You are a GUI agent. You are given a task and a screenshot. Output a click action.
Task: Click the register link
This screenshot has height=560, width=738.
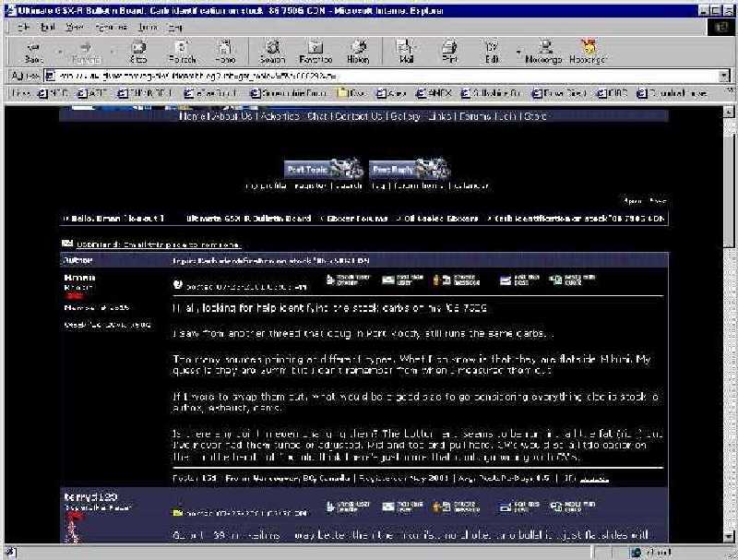click(x=310, y=185)
